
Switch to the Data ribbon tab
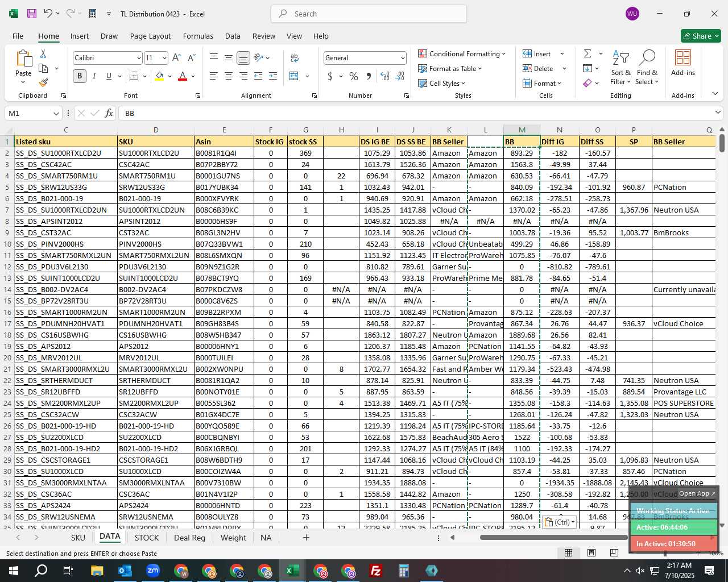(233, 36)
